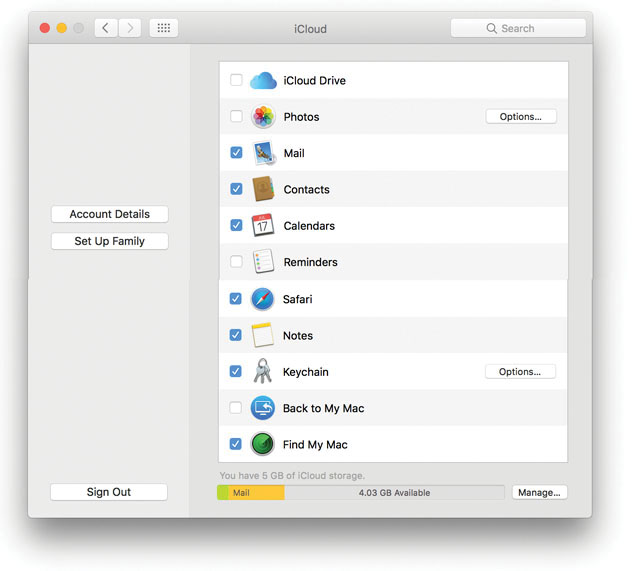This screenshot has height=571, width=640.
Task: Uncheck the Calendars checkbox
Action: click(236, 225)
